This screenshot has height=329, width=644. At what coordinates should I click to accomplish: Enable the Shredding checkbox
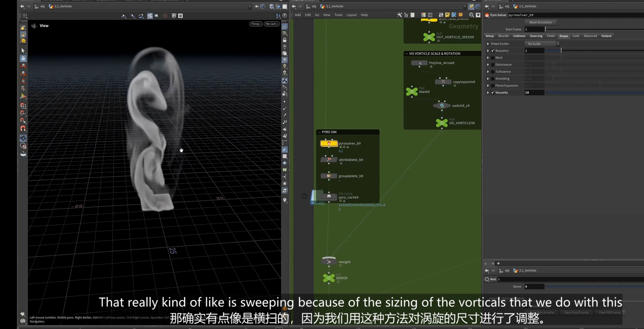tap(493, 79)
